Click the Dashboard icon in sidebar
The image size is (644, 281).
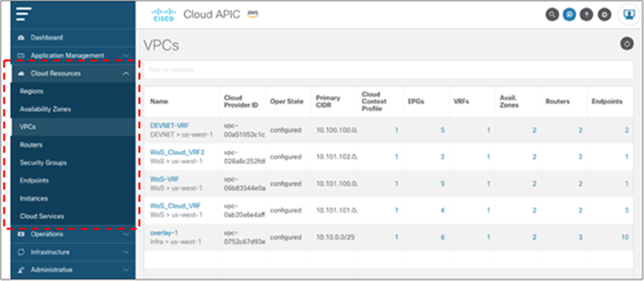tap(22, 38)
